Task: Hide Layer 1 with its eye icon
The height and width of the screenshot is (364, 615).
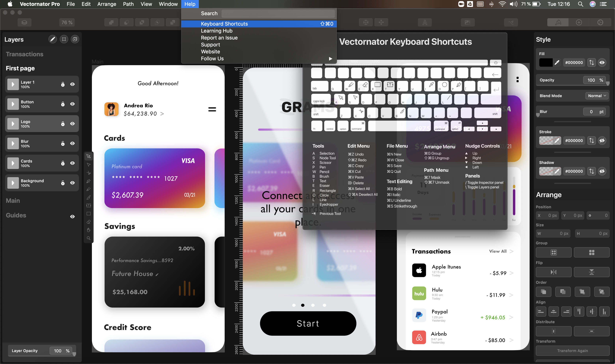Action: point(72,84)
